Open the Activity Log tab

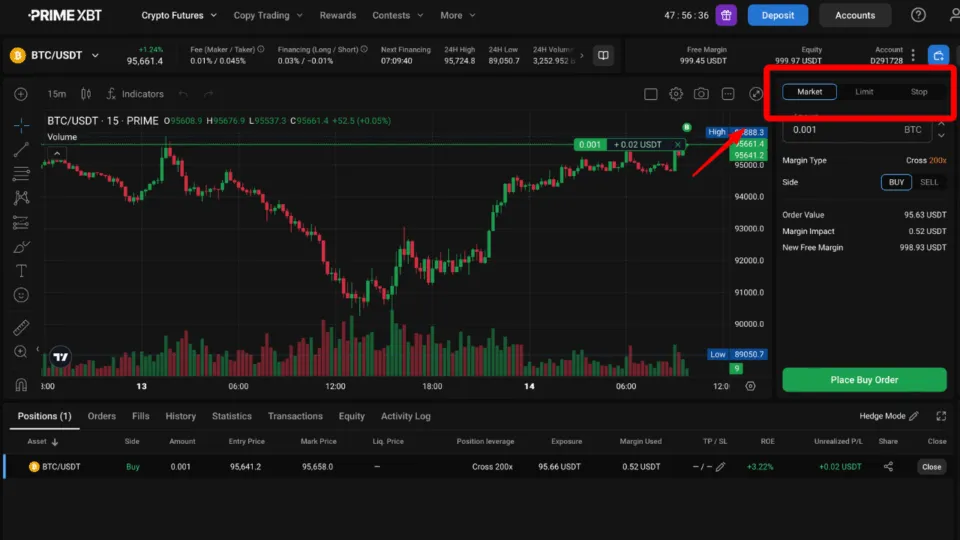click(405, 416)
